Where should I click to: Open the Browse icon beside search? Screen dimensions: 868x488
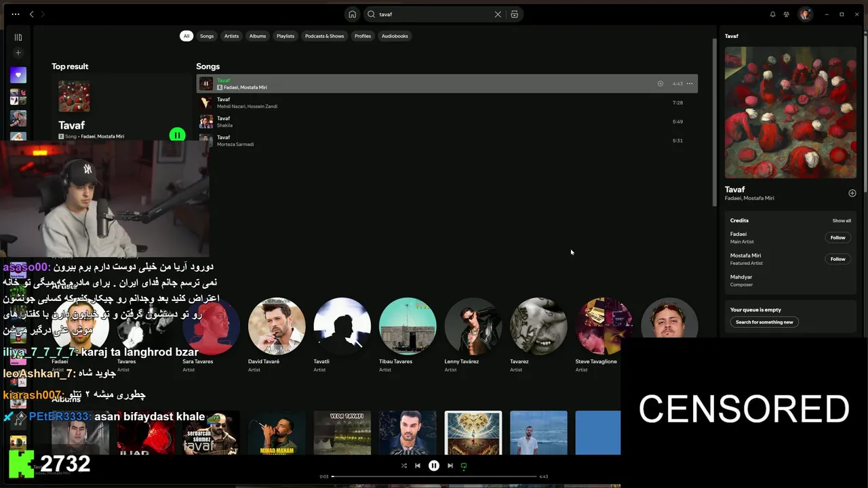coord(515,14)
